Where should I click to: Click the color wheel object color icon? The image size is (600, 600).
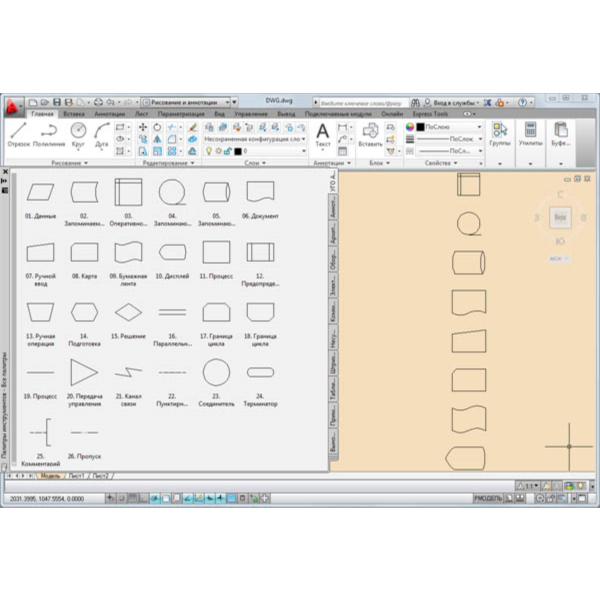[410, 127]
